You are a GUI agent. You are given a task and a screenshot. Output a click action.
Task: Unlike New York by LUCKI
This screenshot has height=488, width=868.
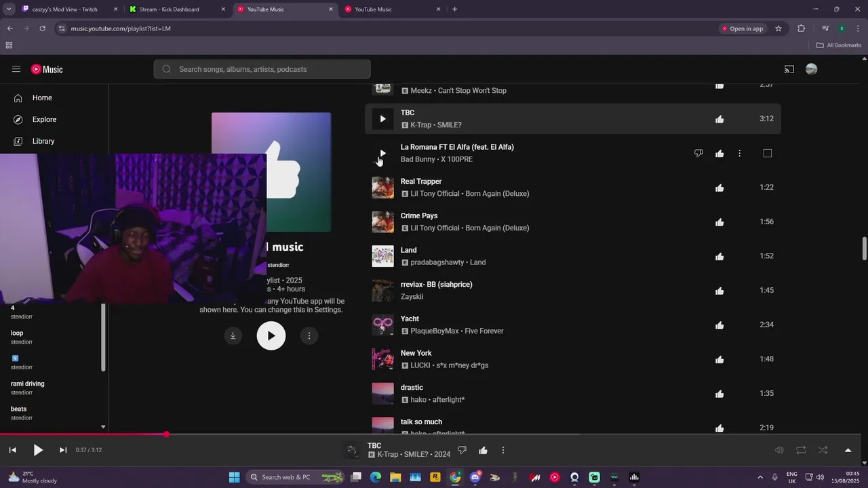click(x=719, y=359)
